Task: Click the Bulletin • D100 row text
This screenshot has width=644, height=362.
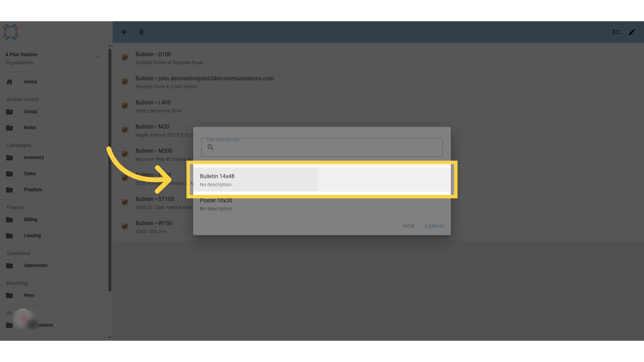Action: coord(153,54)
